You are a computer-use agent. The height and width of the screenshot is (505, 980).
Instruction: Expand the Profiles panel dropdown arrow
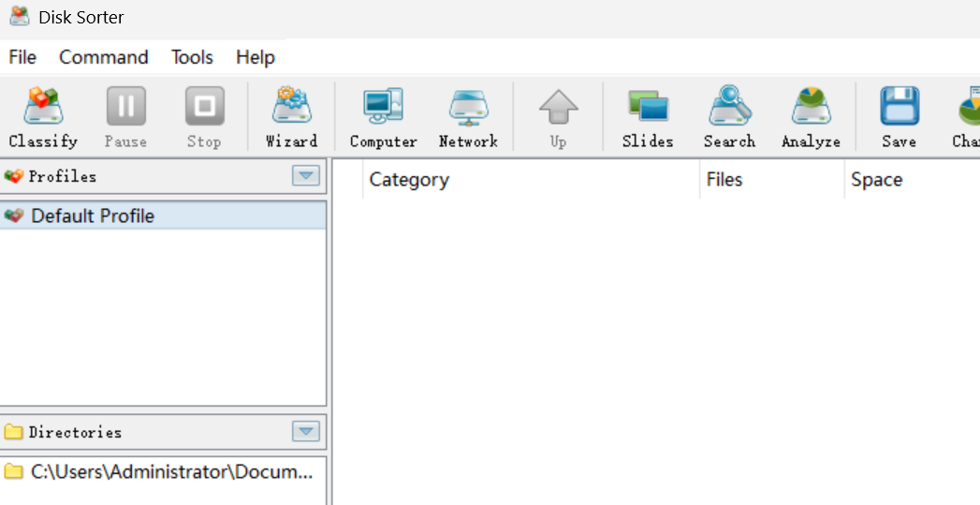coord(306,175)
